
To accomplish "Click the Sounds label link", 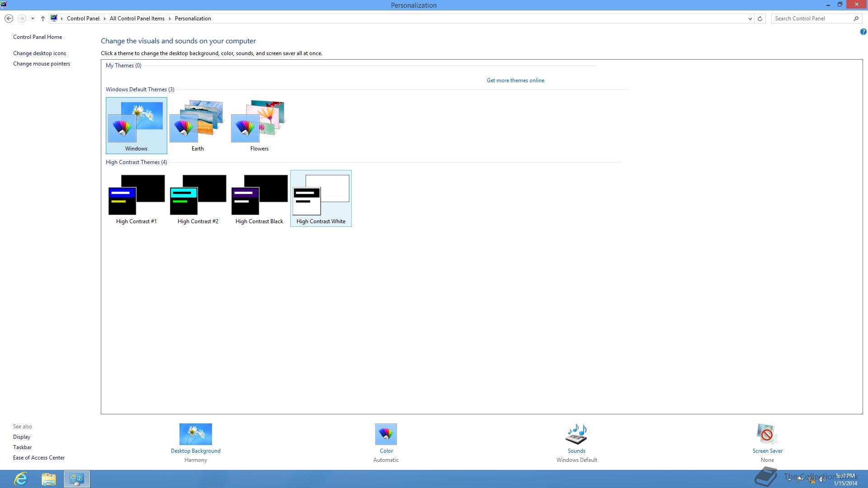I will point(576,451).
